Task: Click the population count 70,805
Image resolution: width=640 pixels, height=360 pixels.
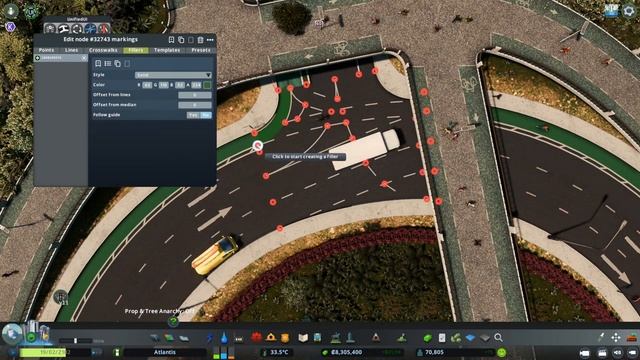Action: 434,352
